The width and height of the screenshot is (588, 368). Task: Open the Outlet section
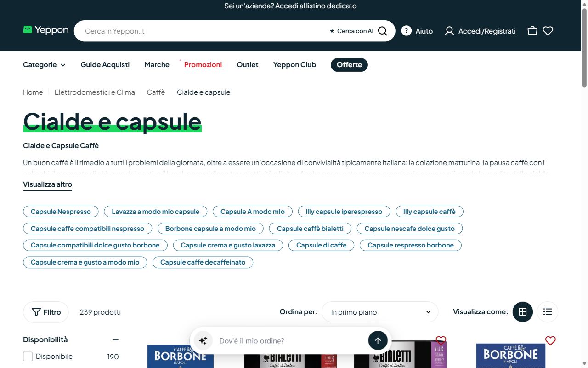coord(248,65)
